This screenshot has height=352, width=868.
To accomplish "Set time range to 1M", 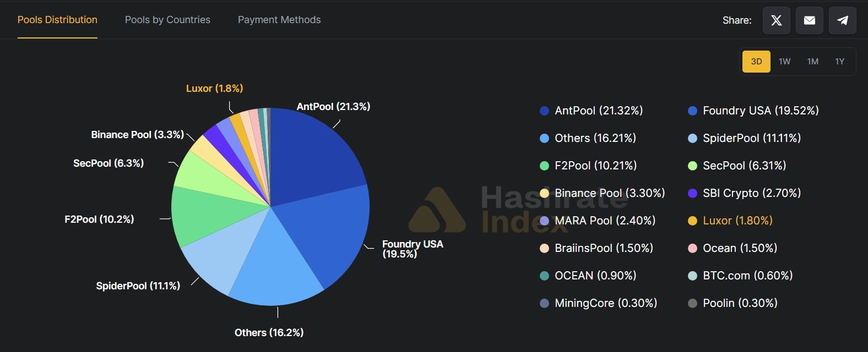I will (812, 62).
